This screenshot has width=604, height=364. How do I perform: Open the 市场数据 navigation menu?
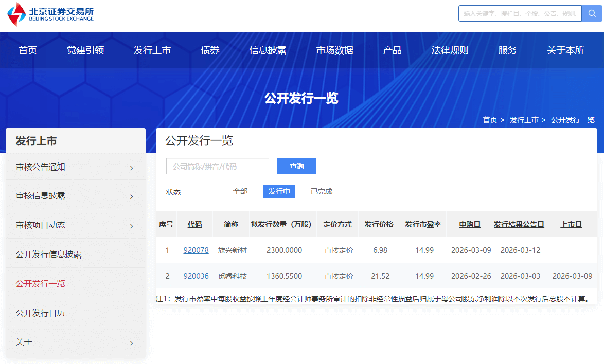coord(334,50)
